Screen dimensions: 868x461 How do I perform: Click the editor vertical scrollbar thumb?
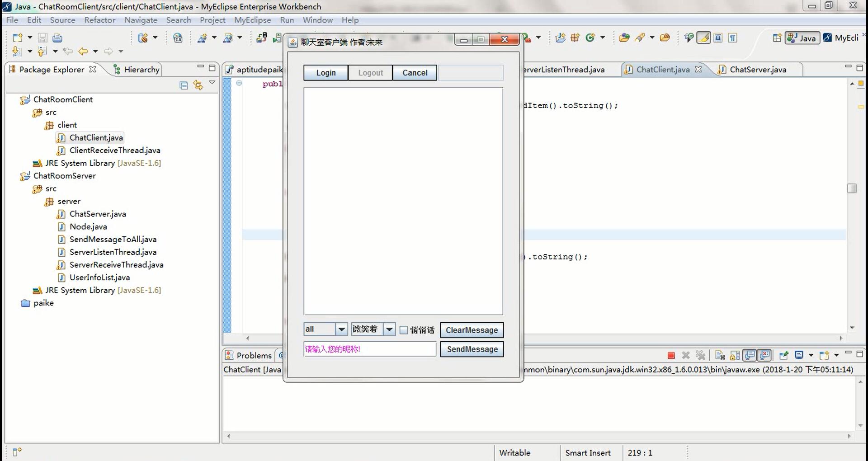tap(852, 188)
